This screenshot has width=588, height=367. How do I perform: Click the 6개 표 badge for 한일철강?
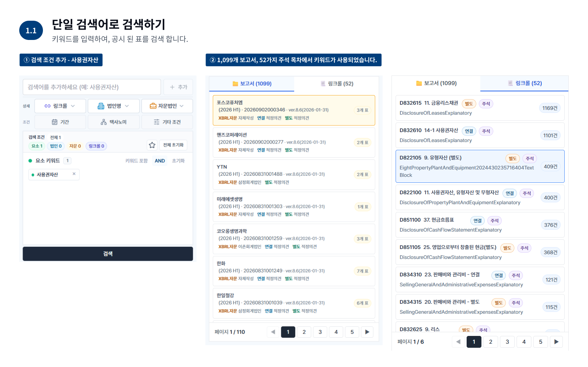point(363,303)
